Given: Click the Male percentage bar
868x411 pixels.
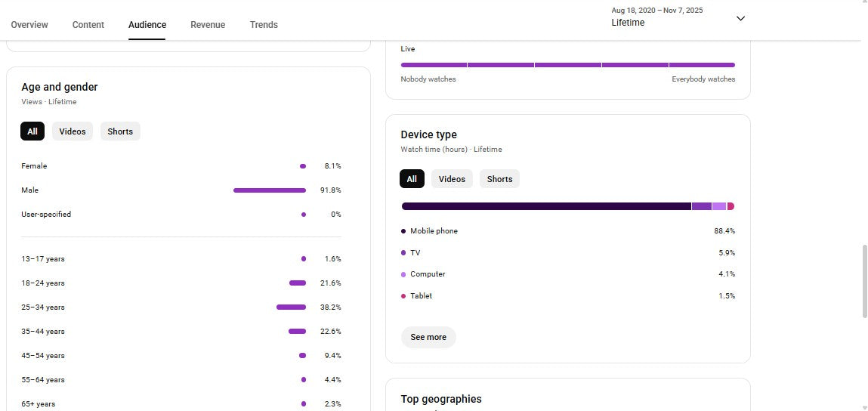Looking at the screenshot, I should (270, 190).
